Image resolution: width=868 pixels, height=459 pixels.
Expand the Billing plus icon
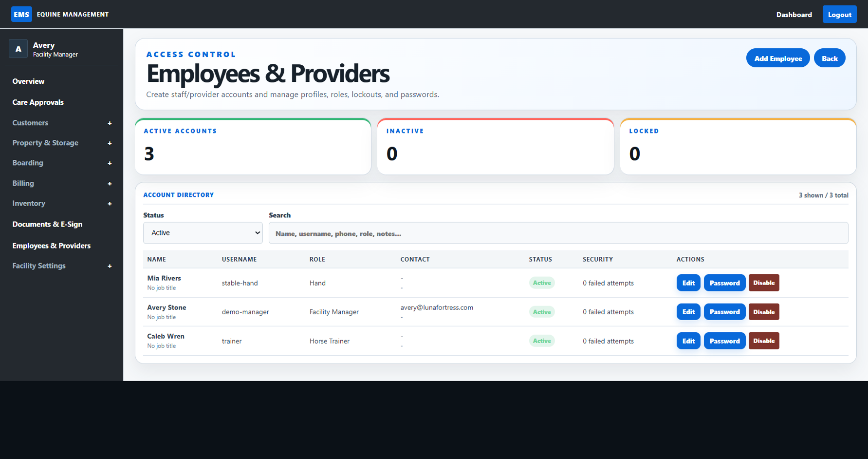click(110, 184)
